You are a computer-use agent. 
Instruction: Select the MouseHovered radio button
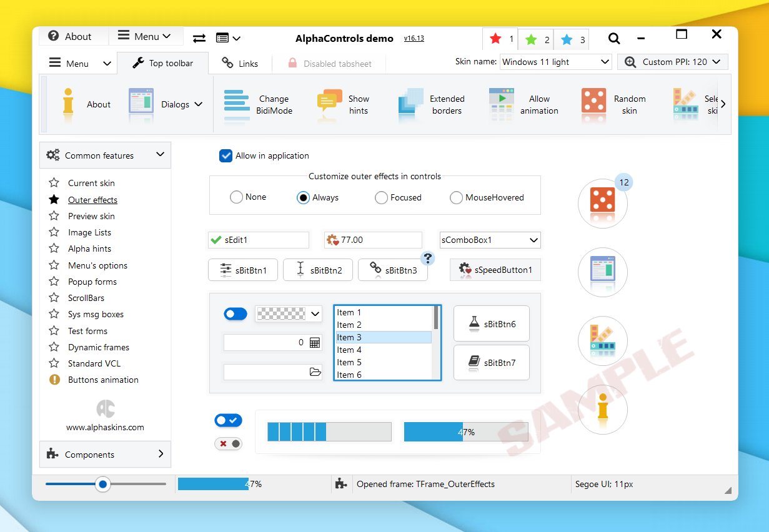pyautogui.click(x=456, y=198)
